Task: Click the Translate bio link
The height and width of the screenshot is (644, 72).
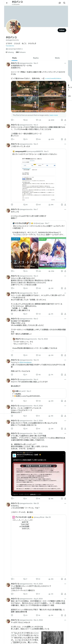Action: (10, 46)
